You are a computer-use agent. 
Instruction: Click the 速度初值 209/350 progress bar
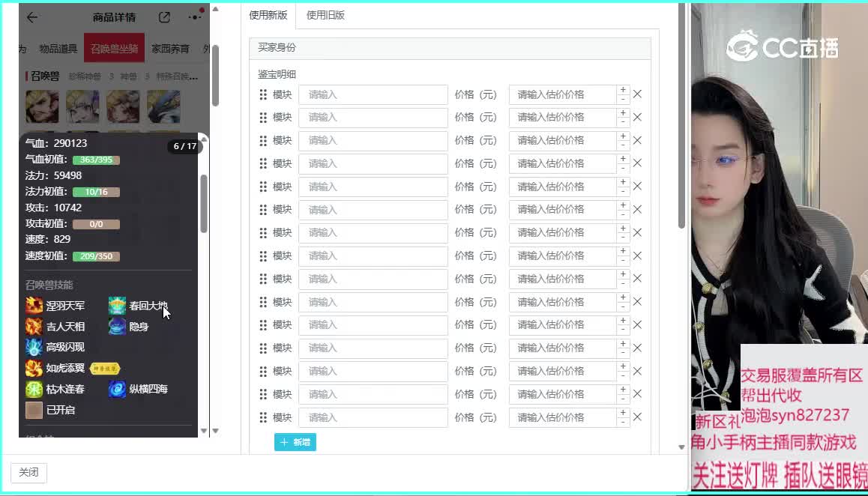click(97, 256)
